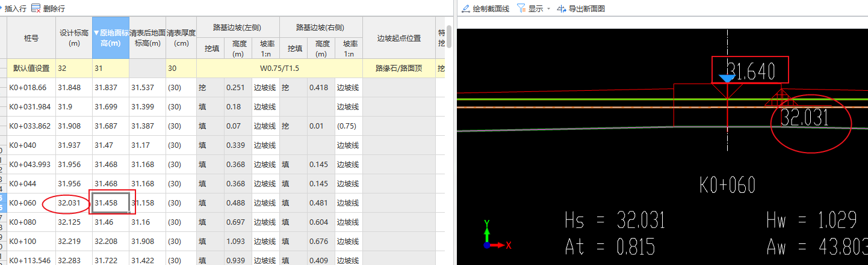Click right slope height cell 0.481 in K0+060 row
The height and width of the screenshot is (265, 868).
(x=321, y=203)
